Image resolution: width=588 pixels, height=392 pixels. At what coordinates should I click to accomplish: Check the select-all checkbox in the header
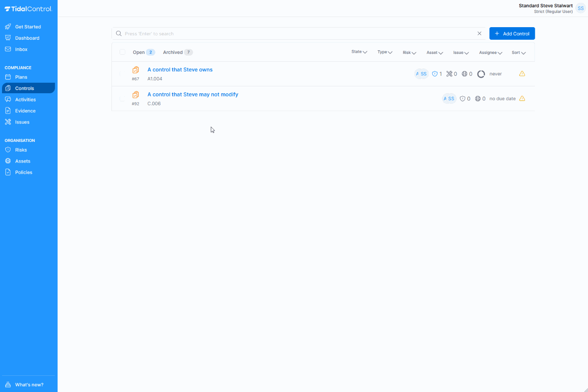pyautogui.click(x=122, y=52)
